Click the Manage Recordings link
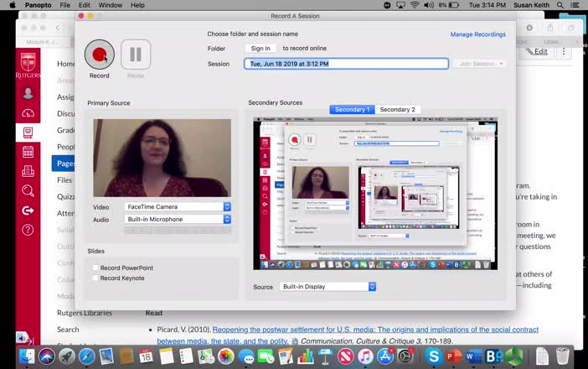Image resolution: width=588 pixels, height=369 pixels. coord(477,34)
